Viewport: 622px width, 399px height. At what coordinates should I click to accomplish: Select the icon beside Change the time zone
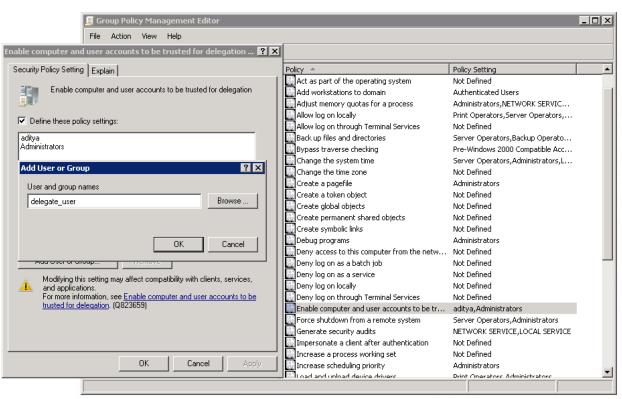point(290,172)
